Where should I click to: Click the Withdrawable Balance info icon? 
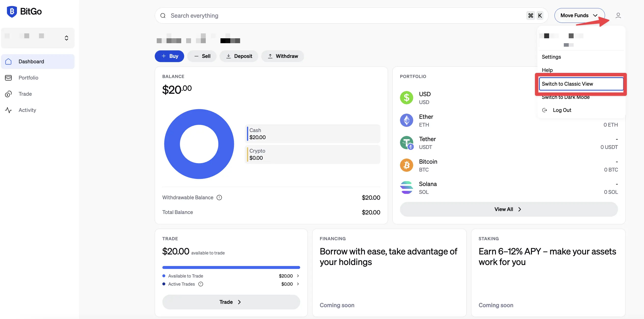coord(219,197)
